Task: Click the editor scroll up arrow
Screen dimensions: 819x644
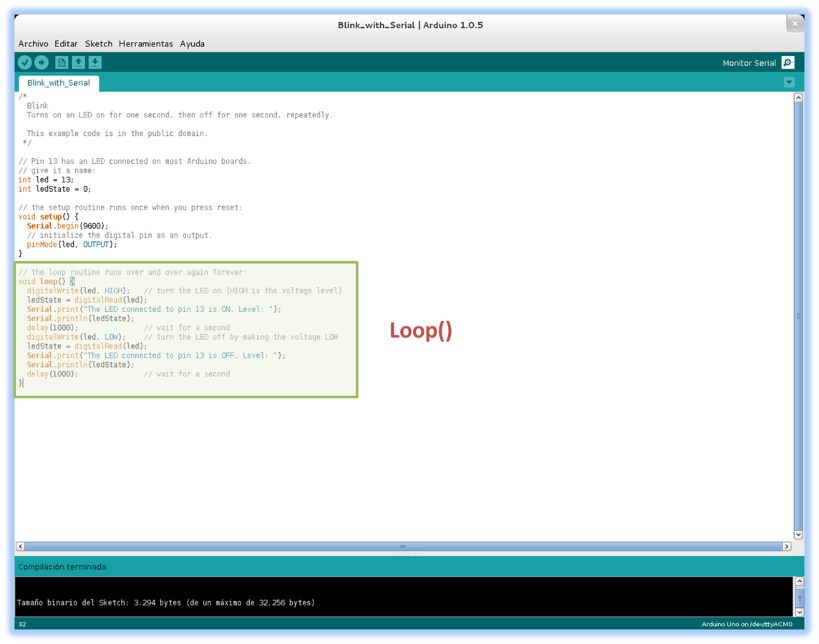Action: [798, 97]
